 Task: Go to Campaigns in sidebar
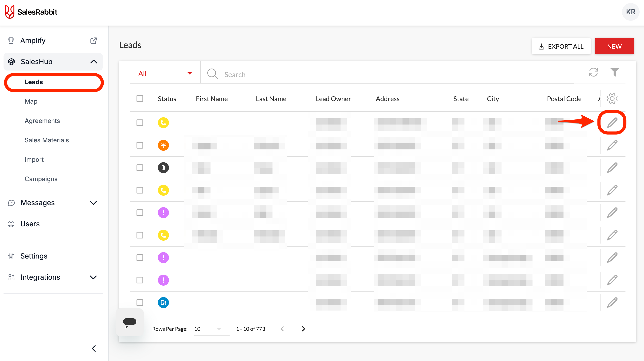coord(41,179)
